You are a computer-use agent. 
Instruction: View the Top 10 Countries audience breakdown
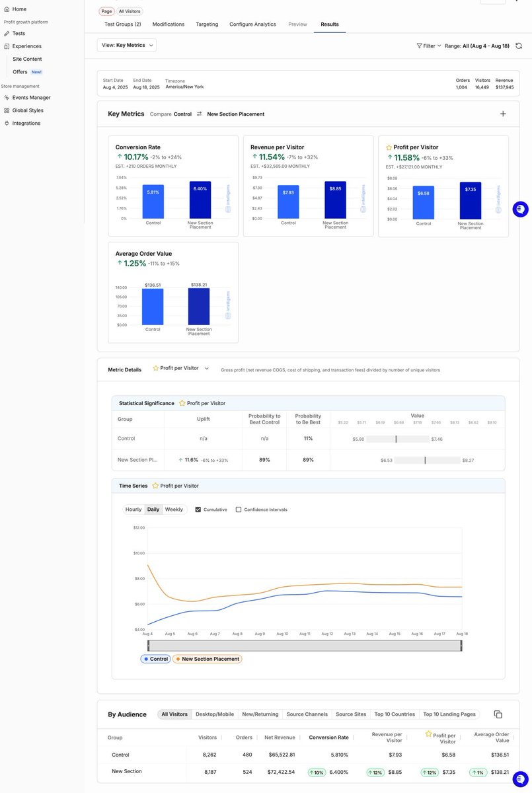(x=395, y=714)
